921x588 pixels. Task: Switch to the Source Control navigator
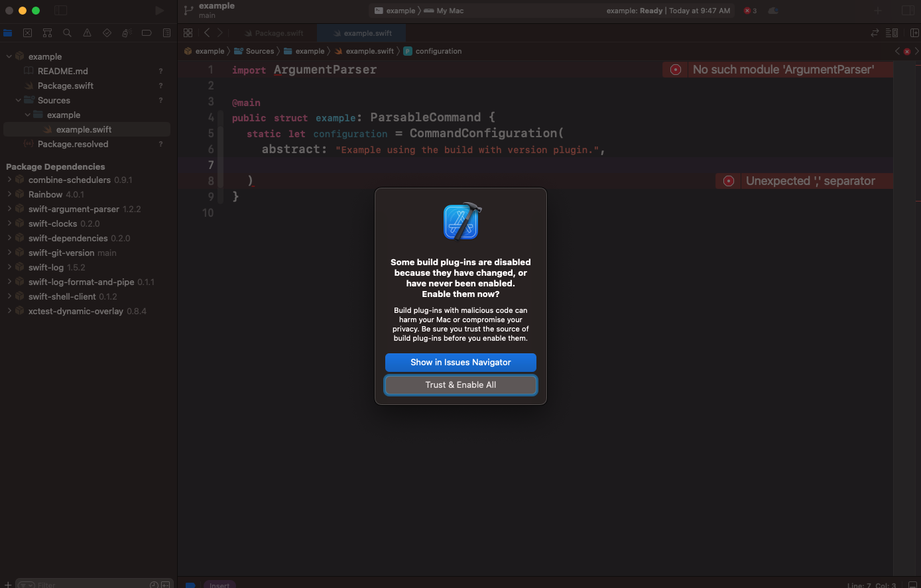pyautogui.click(x=27, y=33)
